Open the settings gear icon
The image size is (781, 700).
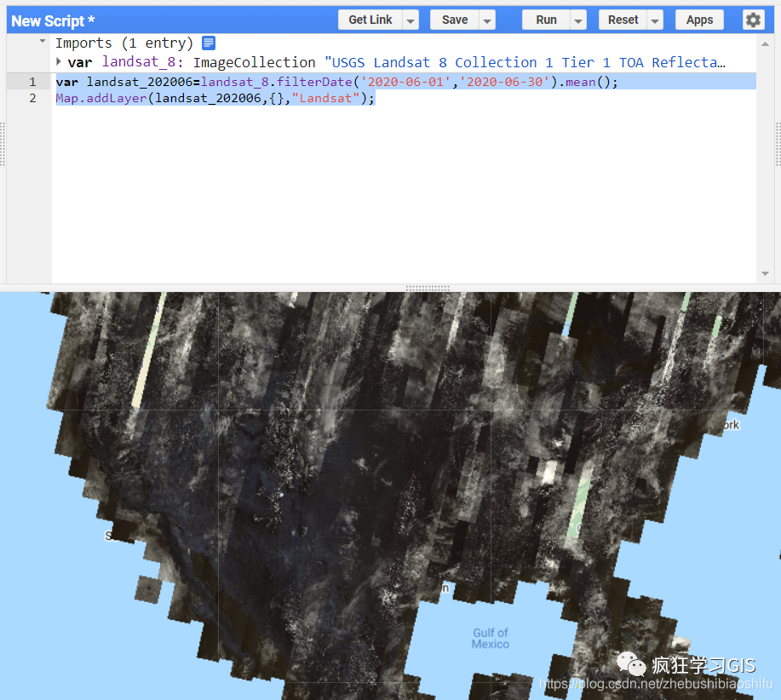(753, 20)
